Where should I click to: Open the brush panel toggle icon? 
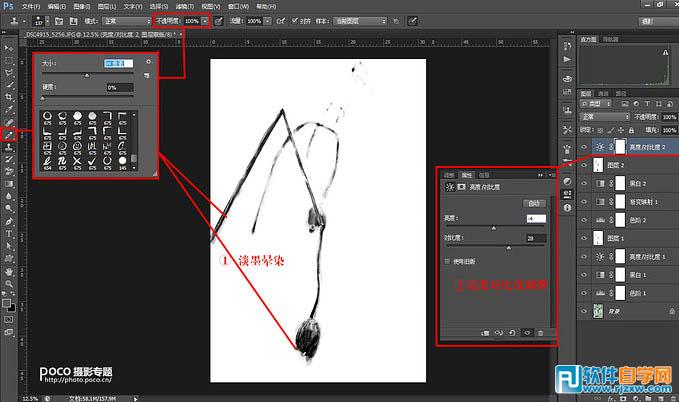59,21
